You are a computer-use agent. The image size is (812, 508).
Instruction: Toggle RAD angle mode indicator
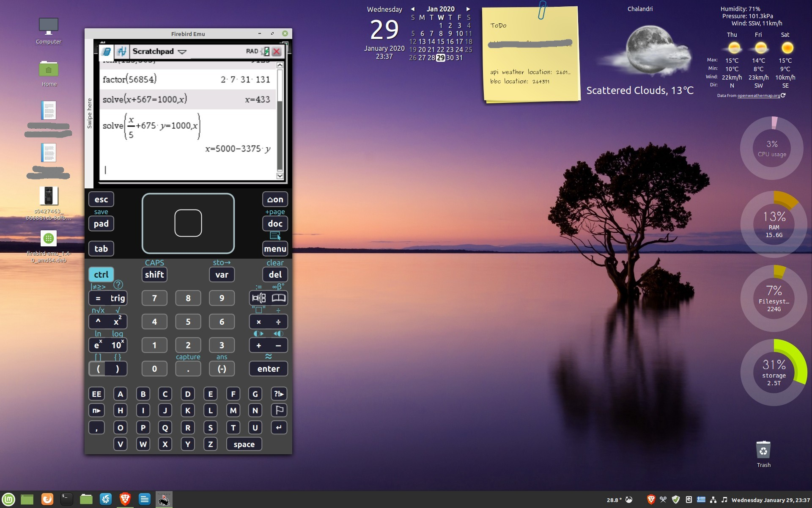252,51
